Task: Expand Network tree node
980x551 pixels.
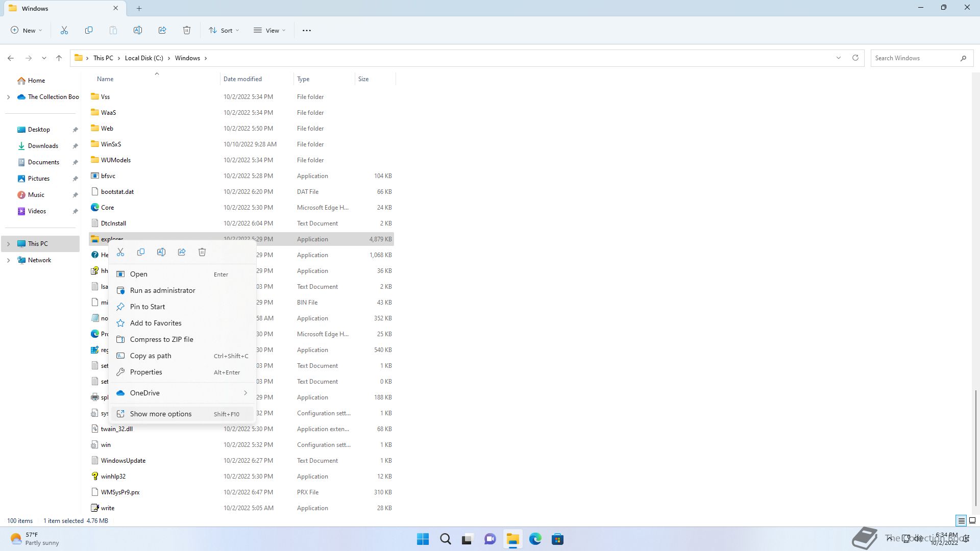Action: pos(8,260)
